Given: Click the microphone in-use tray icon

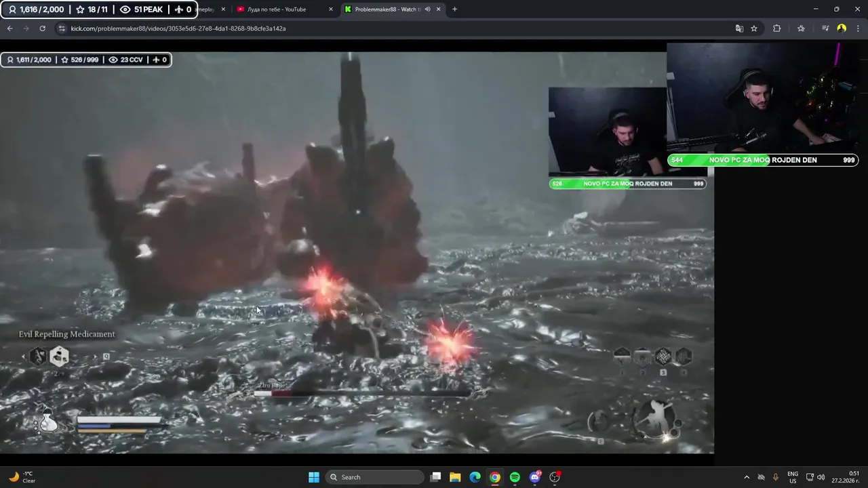Looking at the screenshot, I should pyautogui.click(x=776, y=477).
